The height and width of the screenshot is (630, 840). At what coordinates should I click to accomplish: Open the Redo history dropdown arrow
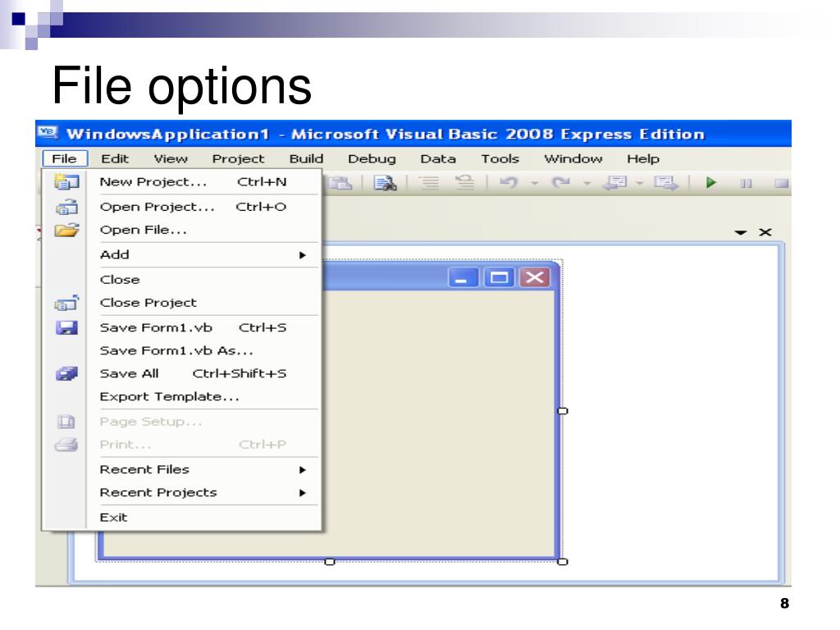click(587, 184)
